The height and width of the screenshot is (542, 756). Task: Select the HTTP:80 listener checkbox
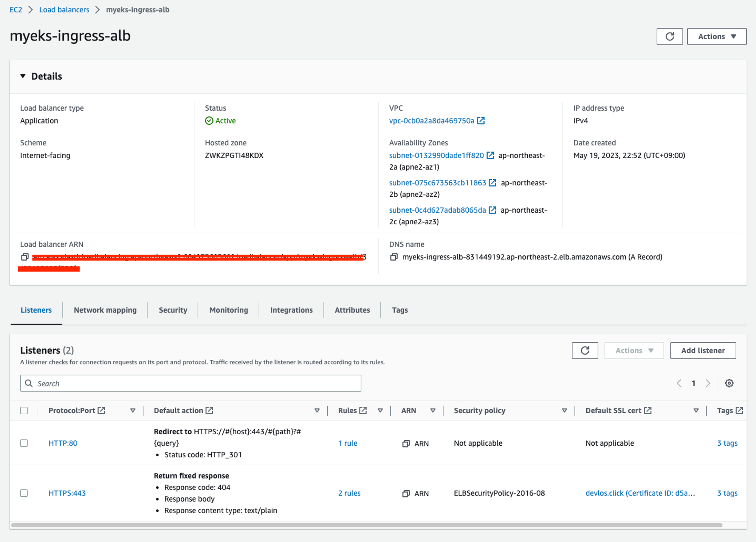24,443
